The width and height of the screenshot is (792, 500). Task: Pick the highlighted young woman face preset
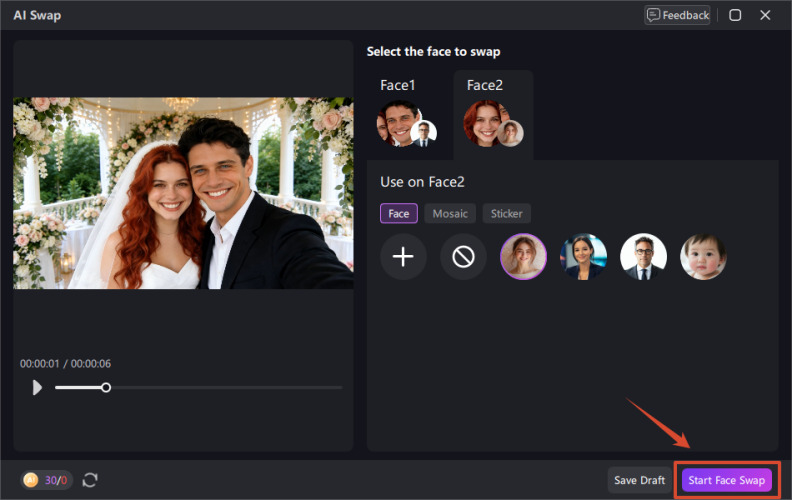pos(523,257)
